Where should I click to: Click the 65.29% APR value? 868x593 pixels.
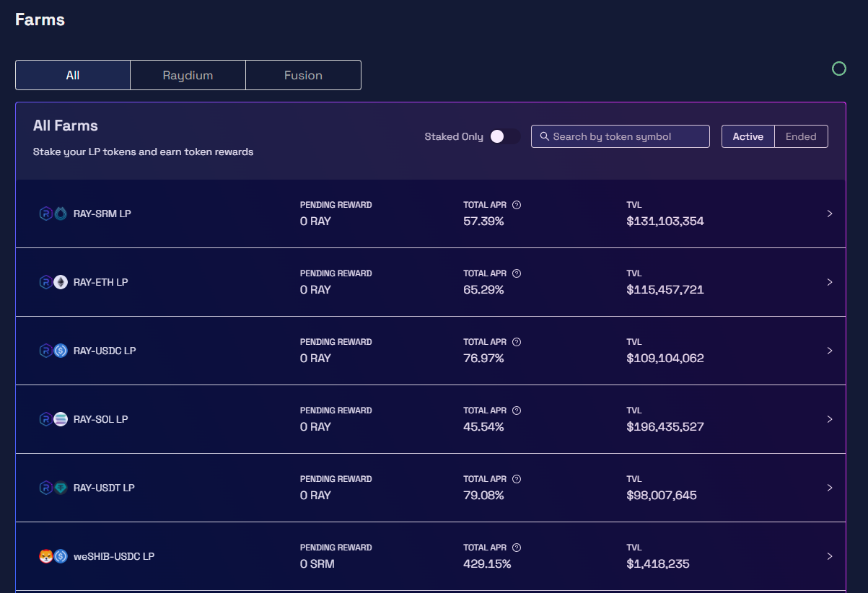[x=483, y=289]
